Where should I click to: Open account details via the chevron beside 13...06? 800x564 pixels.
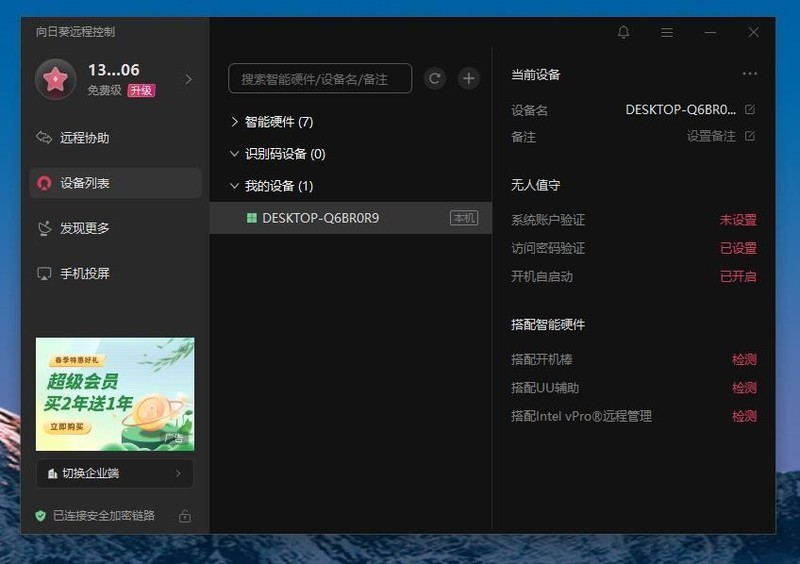point(189,79)
